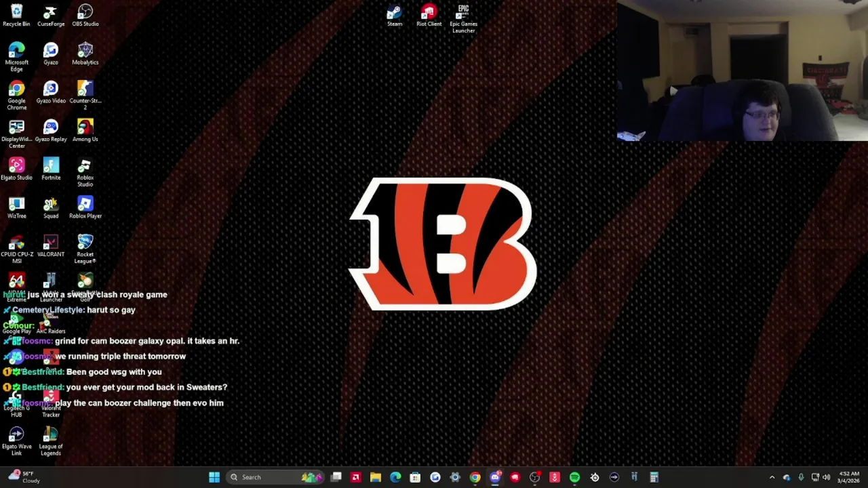Open Edge browser from the taskbar
868x488 pixels.
(x=395, y=477)
